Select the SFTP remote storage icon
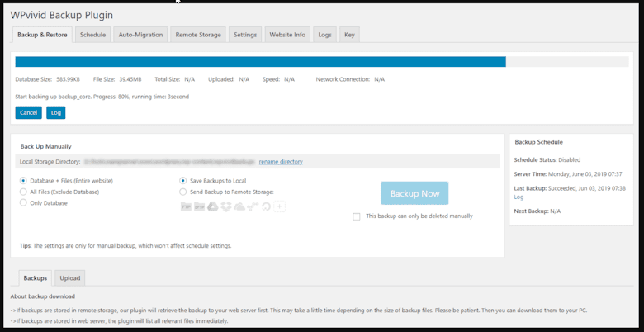 [x=199, y=206]
